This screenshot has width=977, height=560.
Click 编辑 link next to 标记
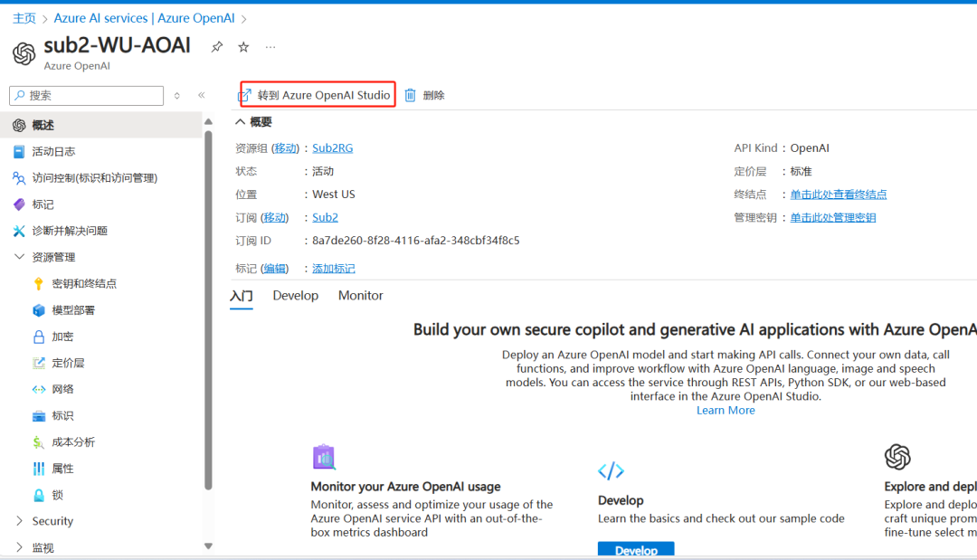(x=274, y=269)
